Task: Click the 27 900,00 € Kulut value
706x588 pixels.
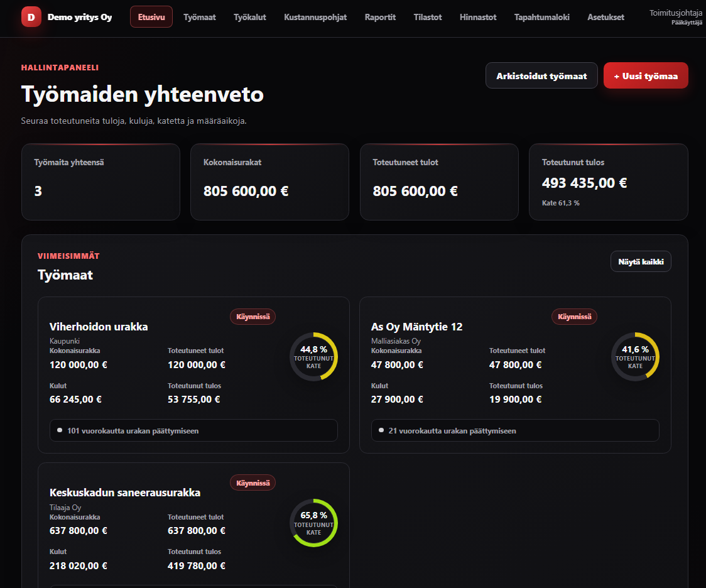Action: pos(397,400)
